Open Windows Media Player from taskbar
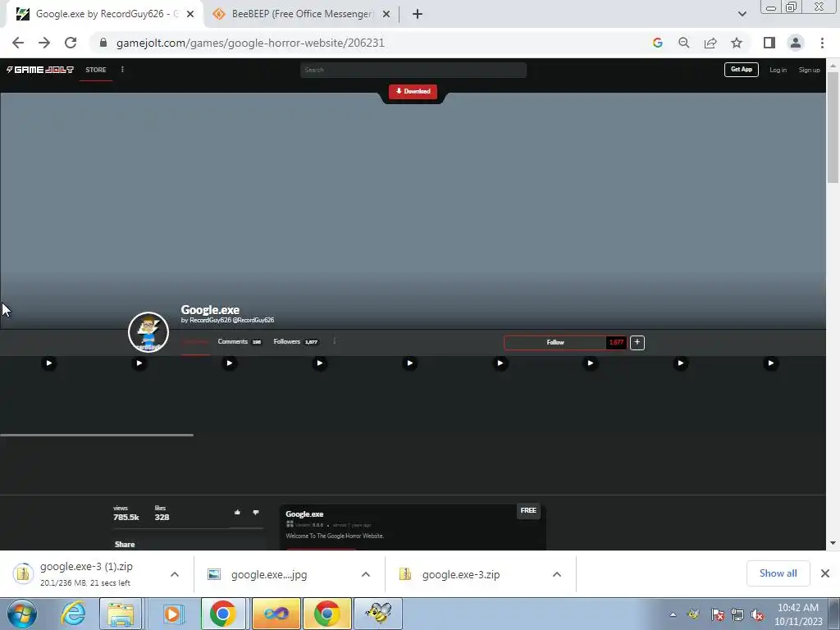Screen dimensions: 840x630 tap(172, 614)
